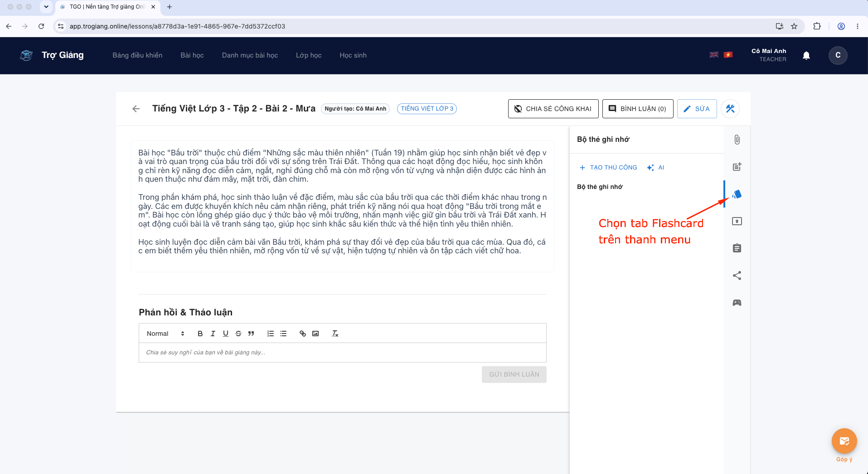The image size is (868, 474).
Task: Open the assignment clipboard tab
Action: coord(737,248)
